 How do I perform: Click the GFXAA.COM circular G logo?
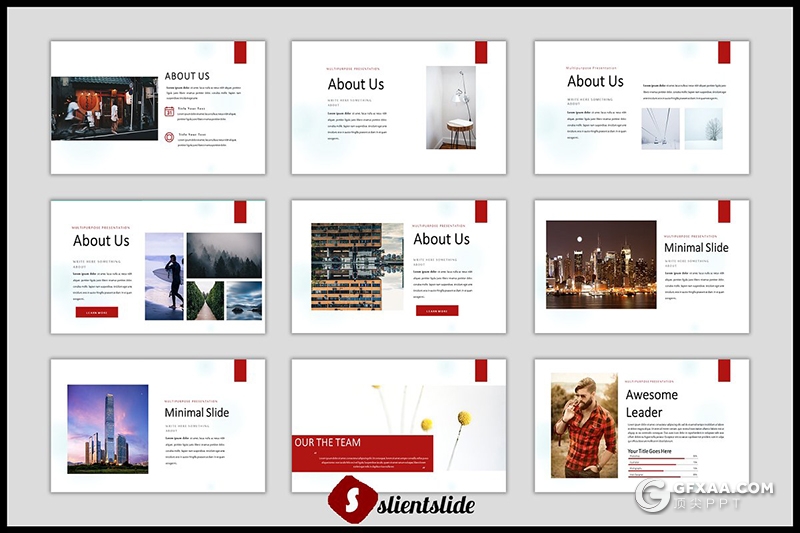point(655,494)
